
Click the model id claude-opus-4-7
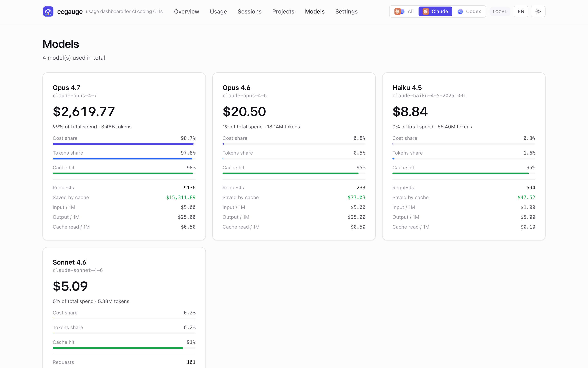(x=75, y=96)
